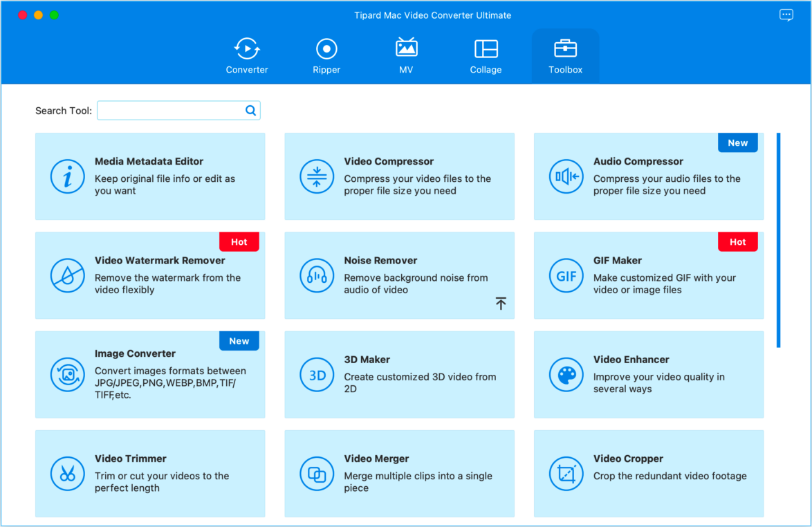The height and width of the screenshot is (527, 812).
Task: Click inside the Search Tool field
Action: (x=170, y=111)
